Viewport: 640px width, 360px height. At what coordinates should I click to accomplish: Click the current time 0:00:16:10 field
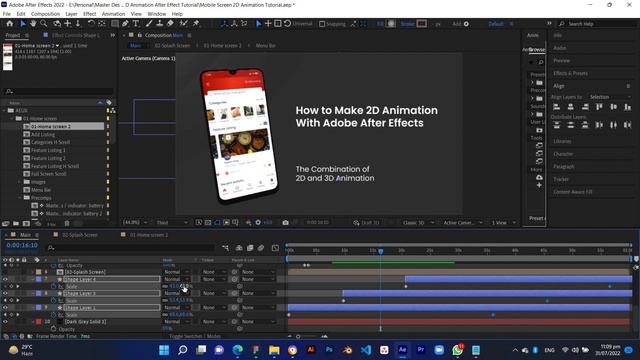[22, 245]
